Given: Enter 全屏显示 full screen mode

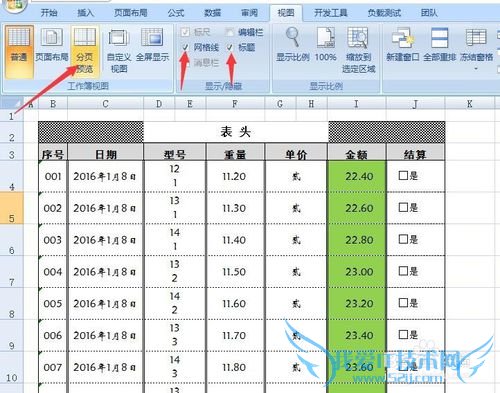Looking at the screenshot, I should click(152, 45).
